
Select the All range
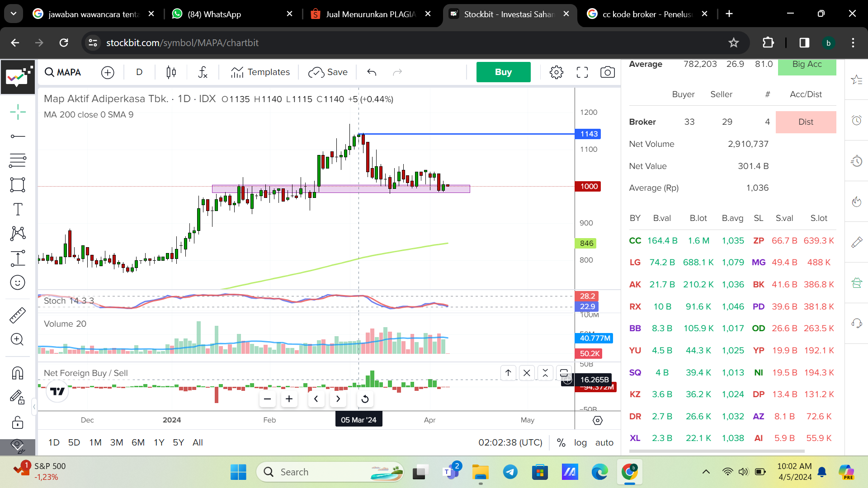[x=198, y=442]
